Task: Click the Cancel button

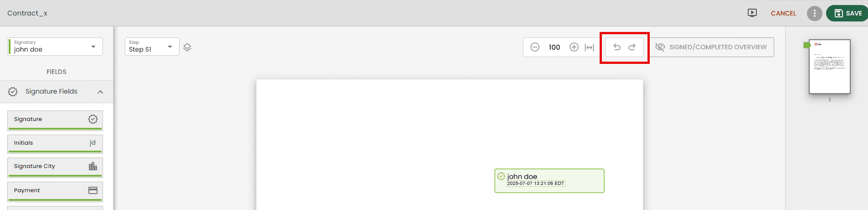Action: coord(783,13)
